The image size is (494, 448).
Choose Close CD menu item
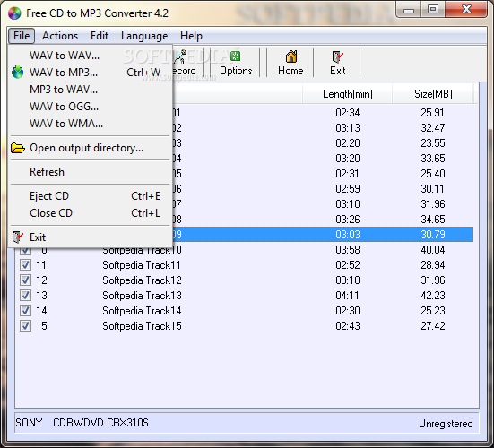[91, 213]
